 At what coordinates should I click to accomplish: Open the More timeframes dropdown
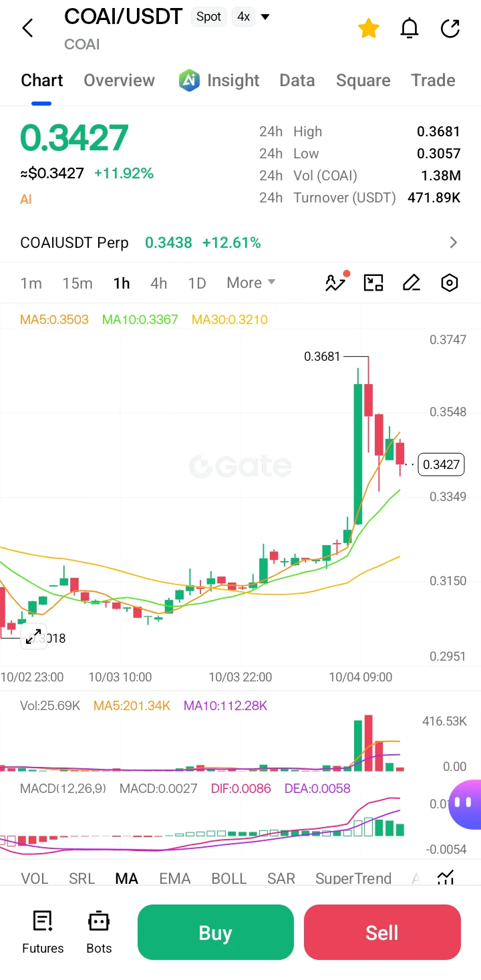(x=251, y=283)
